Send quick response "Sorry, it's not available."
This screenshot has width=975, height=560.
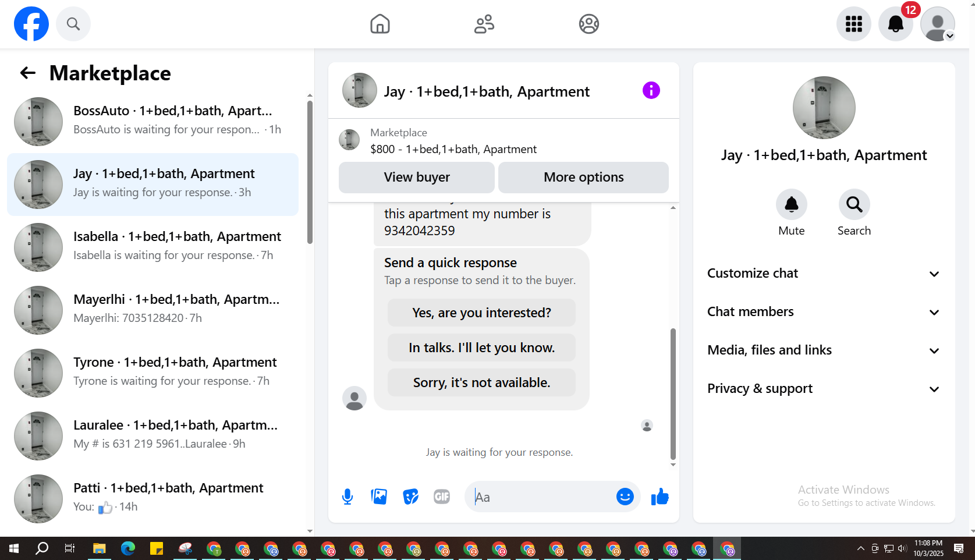coord(481,382)
